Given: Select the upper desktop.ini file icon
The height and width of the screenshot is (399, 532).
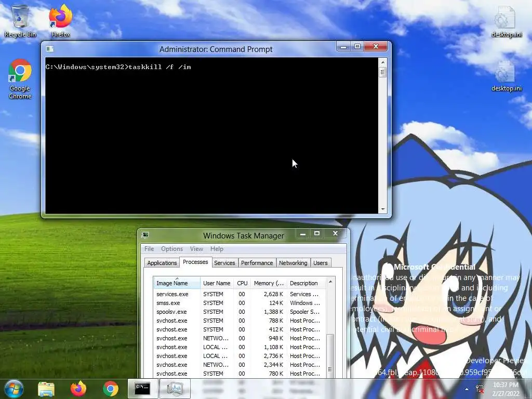Looking at the screenshot, I should pyautogui.click(x=506, y=22).
